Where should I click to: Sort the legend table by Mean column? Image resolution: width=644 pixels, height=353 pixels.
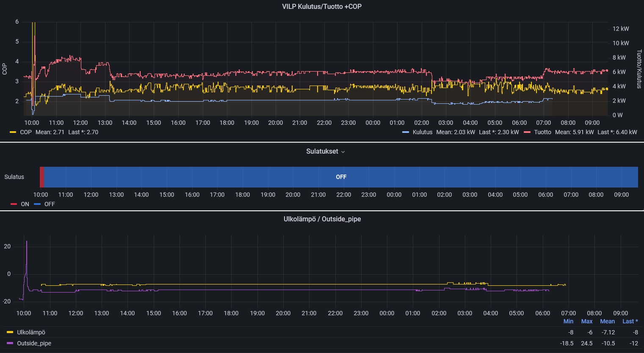607,321
